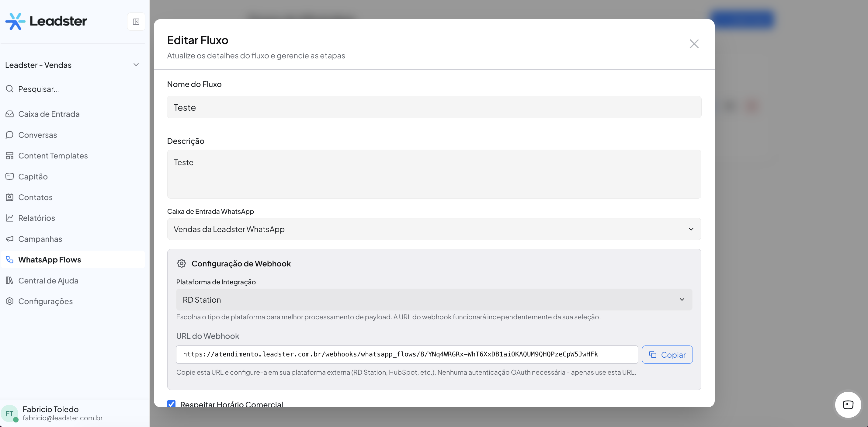This screenshot has width=868, height=427.
Task: Open Configurações in the sidebar
Action: pyautogui.click(x=46, y=301)
